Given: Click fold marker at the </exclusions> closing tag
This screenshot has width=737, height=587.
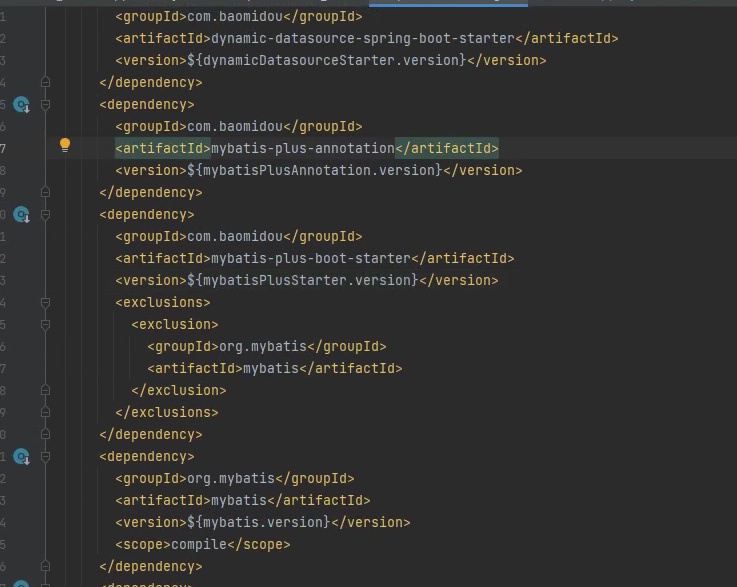Looking at the screenshot, I should (46, 412).
